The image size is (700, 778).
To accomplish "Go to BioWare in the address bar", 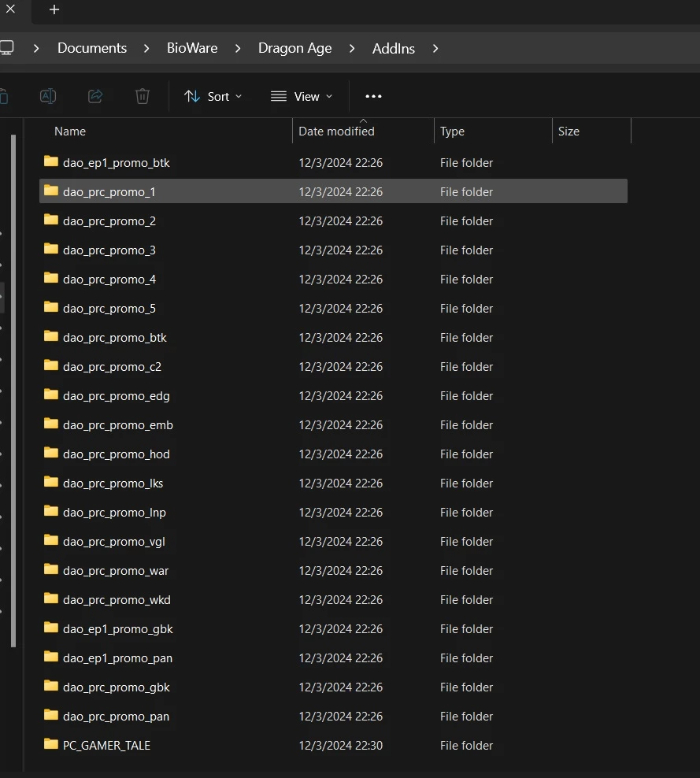I will (192, 48).
